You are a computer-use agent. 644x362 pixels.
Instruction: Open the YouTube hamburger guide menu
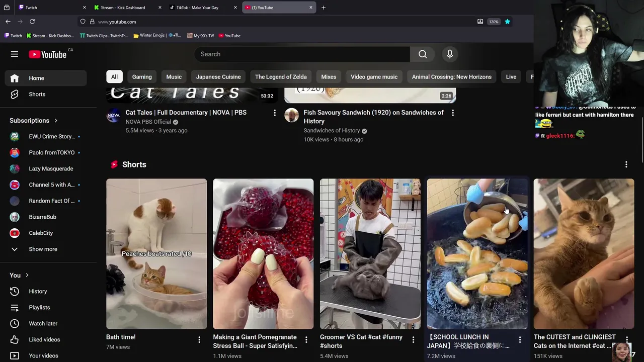pyautogui.click(x=15, y=54)
